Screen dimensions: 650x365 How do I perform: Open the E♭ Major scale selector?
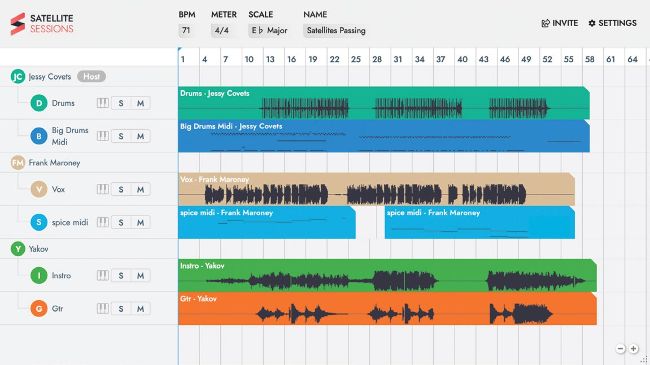coord(269,31)
